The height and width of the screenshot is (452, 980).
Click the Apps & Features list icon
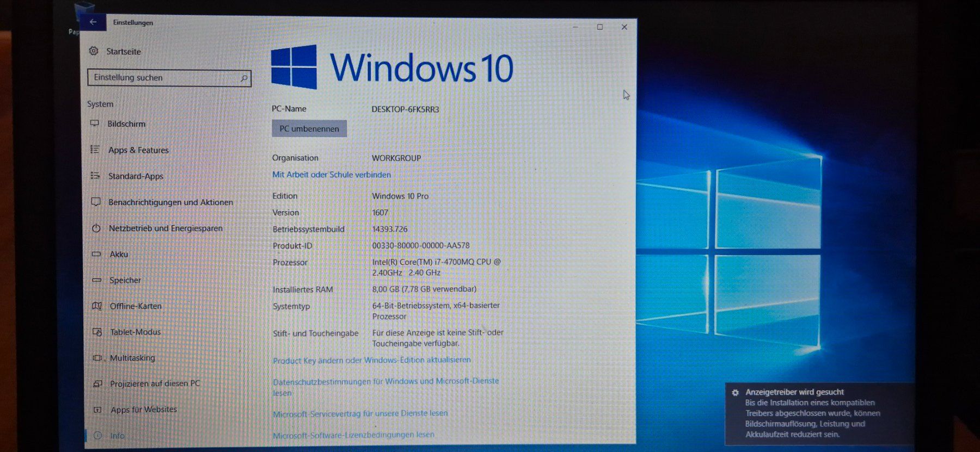95,150
